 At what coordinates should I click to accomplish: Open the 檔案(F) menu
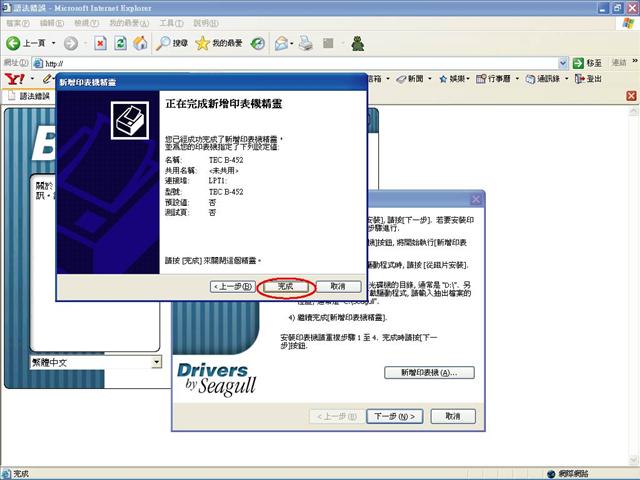[x=18, y=23]
